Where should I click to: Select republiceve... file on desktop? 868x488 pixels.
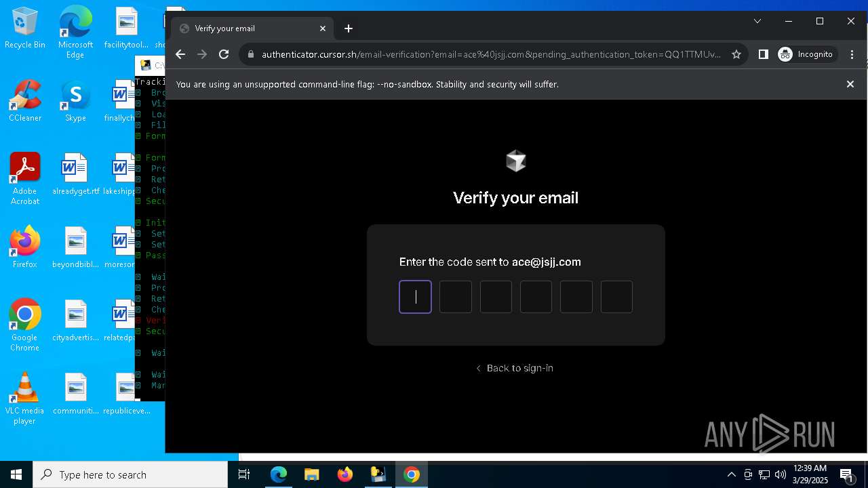[x=126, y=393]
